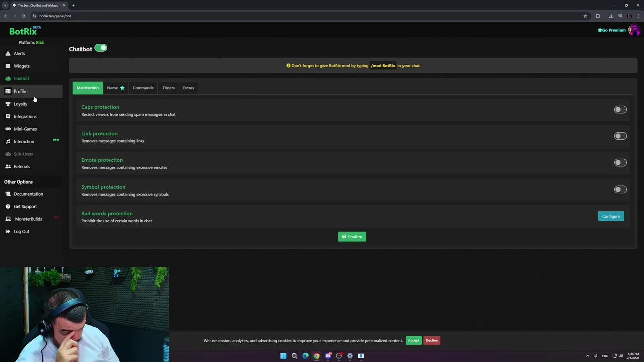This screenshot has height=362, width=644.
Task: Open Alerts from the bell icon
Action: click(x=8, y=53)
